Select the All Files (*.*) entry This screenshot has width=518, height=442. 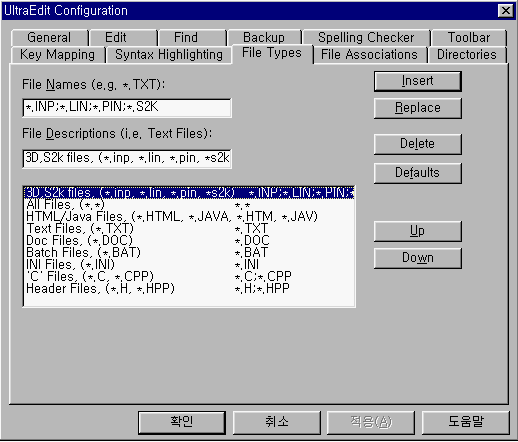tap(189, 205)
